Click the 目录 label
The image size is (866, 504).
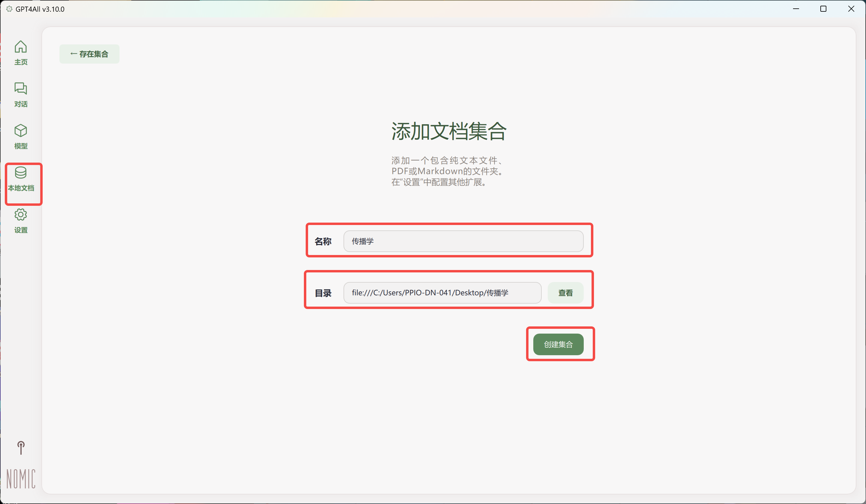tap(323, 293)
